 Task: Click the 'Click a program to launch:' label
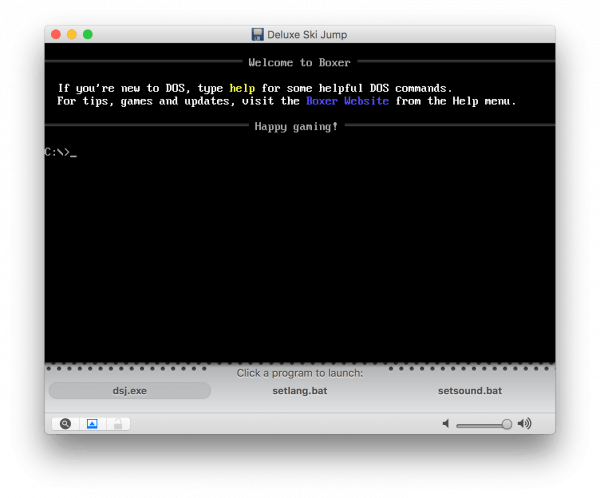pos(300,373)
